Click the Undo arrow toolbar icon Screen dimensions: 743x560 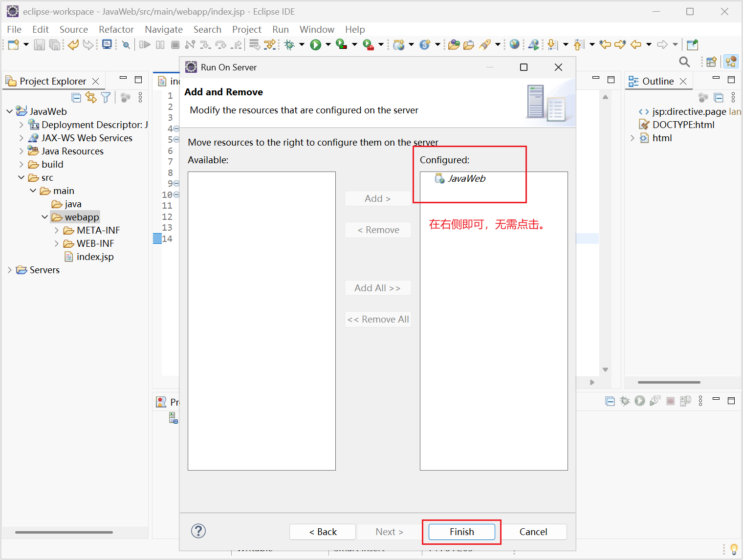(x=73, y=45)
